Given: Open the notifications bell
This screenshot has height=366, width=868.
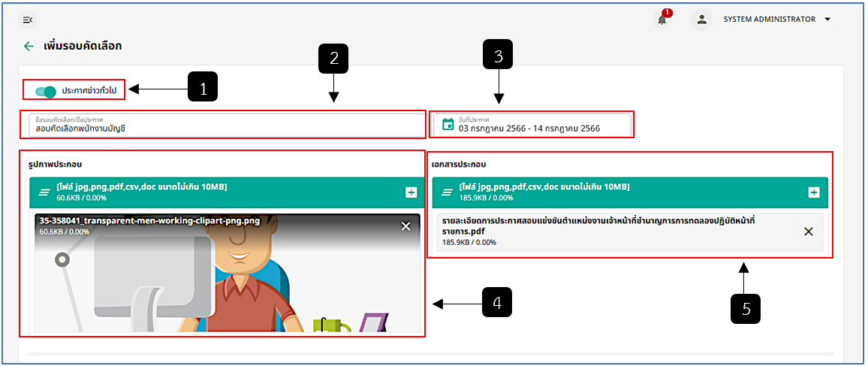Looking at the screenshot, I should tap(662, 20).
